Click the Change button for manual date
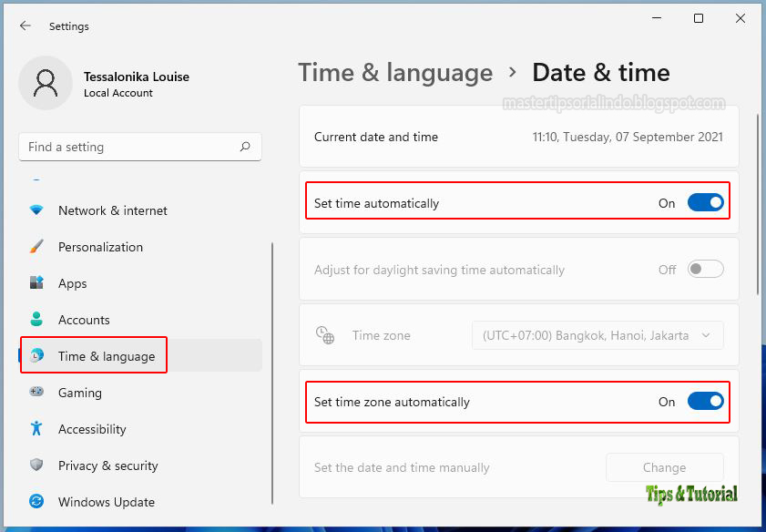Viewport: 766px width, 532px height. [x=664, y=467]
